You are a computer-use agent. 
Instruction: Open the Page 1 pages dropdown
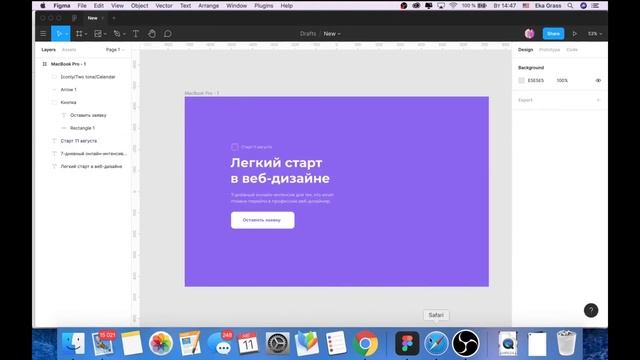click(115, 50)
